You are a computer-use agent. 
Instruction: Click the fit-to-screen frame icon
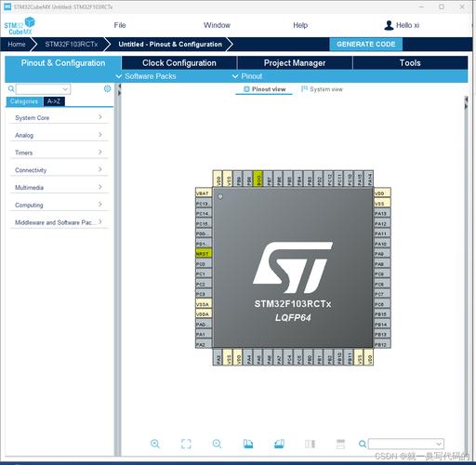pyautogui.click(x=186, y=444)
